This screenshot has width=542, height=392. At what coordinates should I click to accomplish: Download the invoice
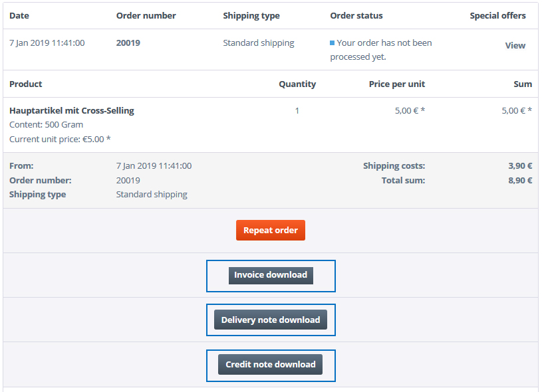pos(271,275)
